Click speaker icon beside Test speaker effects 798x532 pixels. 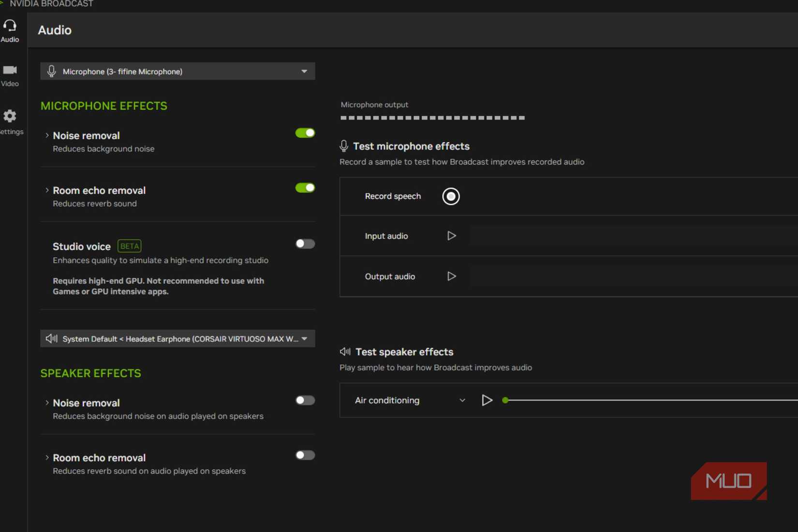pos(345,352)
